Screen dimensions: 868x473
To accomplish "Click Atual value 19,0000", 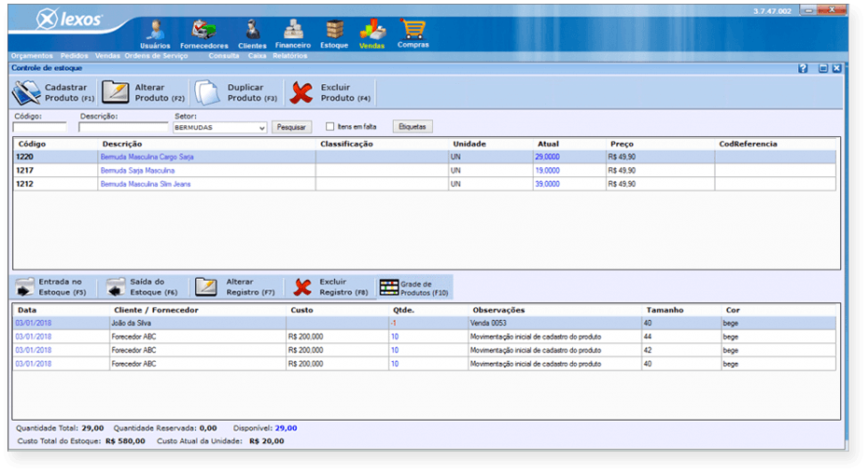I will [547, 171].
